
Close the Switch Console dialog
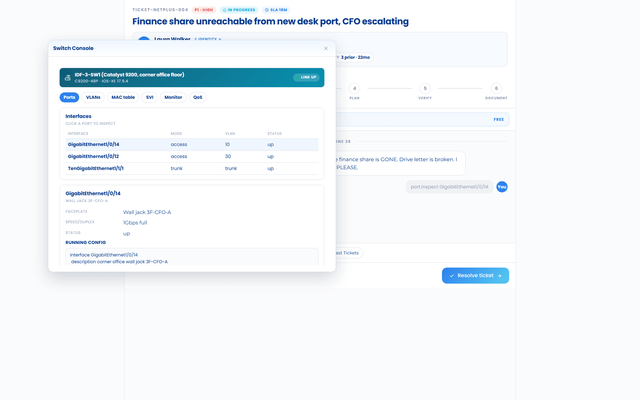(326, 49)
